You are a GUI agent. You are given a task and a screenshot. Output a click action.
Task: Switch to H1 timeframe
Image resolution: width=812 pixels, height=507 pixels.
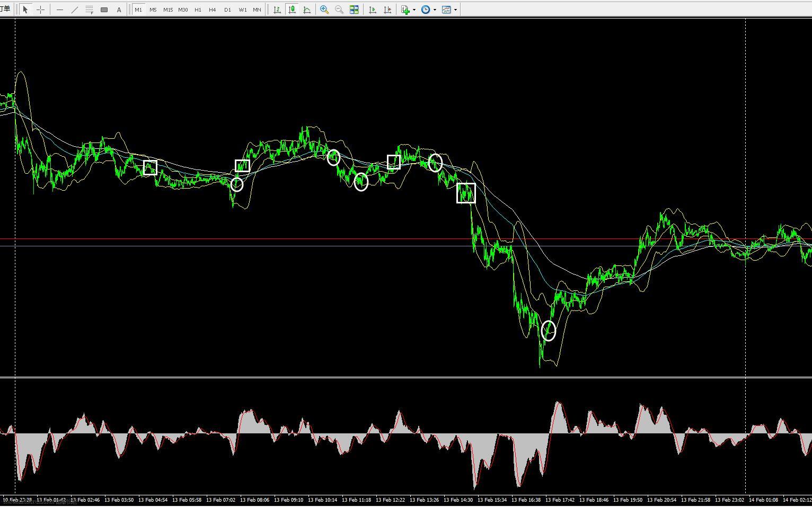(198, 10)
